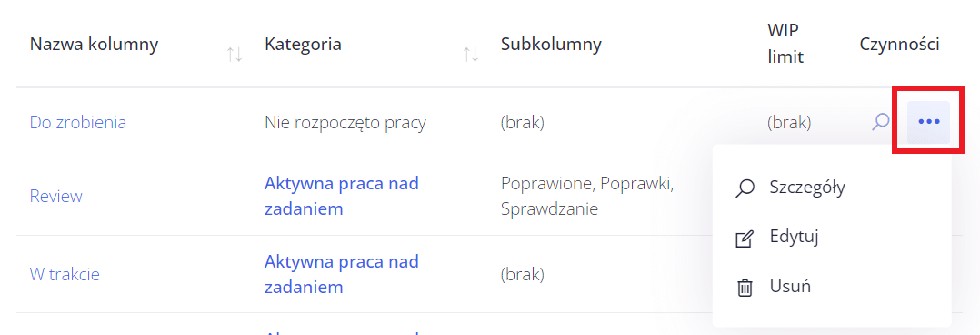Viewport: 980px width, 335px height.
Task: Click Aktywna praca nad zadaniem in W trakcie row
Action: 342,274
